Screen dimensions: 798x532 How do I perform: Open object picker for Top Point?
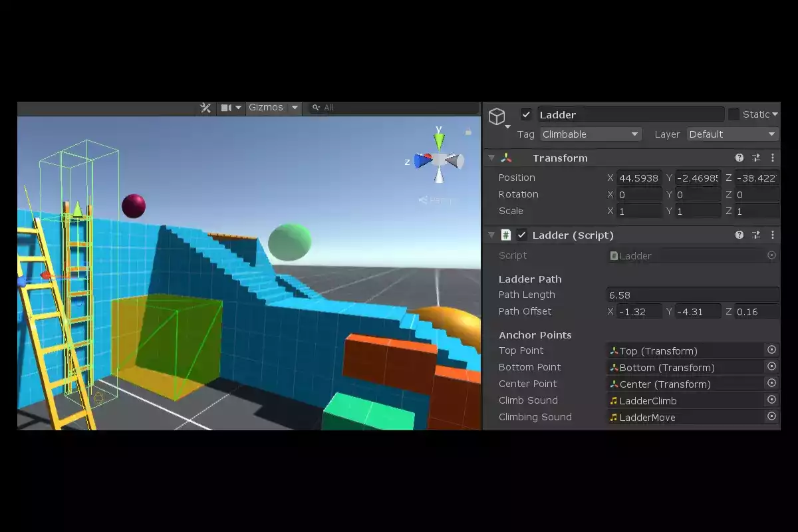771,350
